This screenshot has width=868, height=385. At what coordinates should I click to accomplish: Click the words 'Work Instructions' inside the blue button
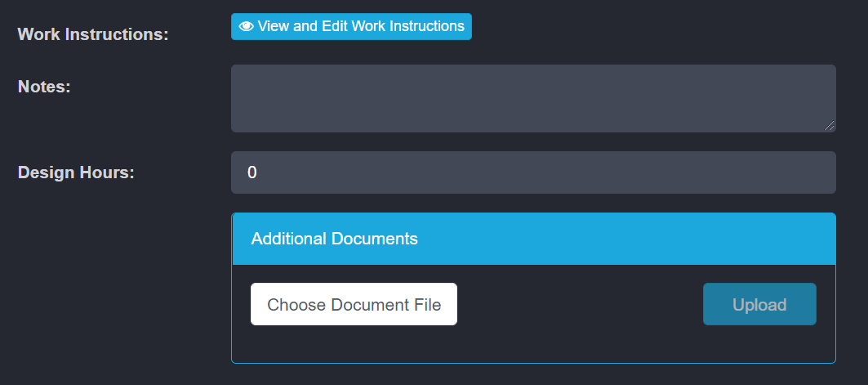[x=407, y=26]
